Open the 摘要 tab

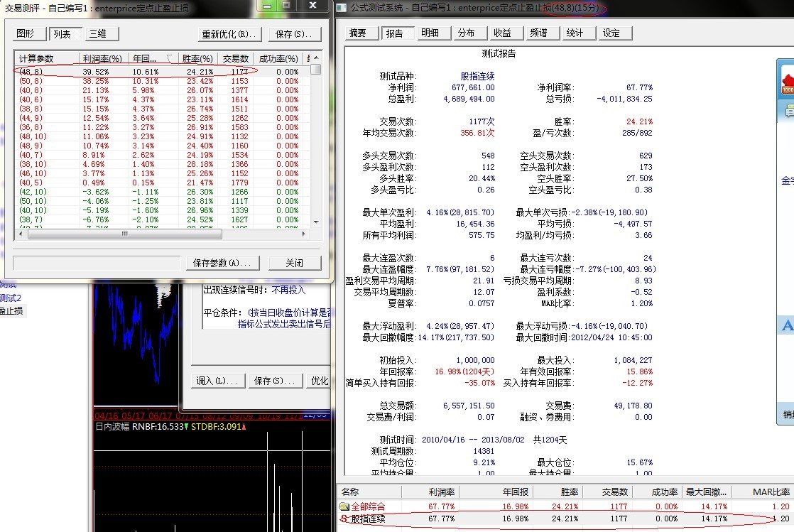coord(360,33)
